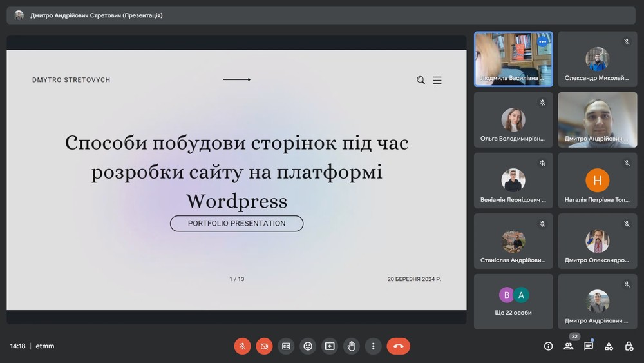Open the emoji reactions picker
This screenshot has width=644, height=363.
(x=308, y=346)
